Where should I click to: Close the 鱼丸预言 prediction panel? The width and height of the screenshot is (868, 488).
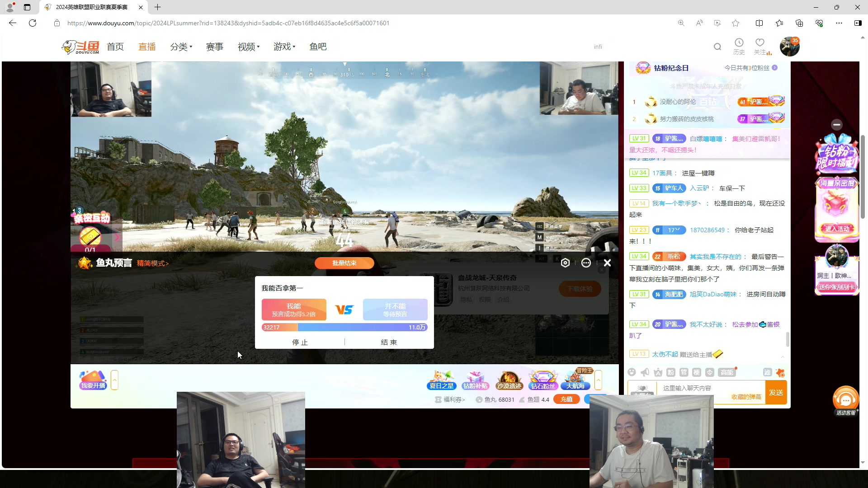coord(607,263)
